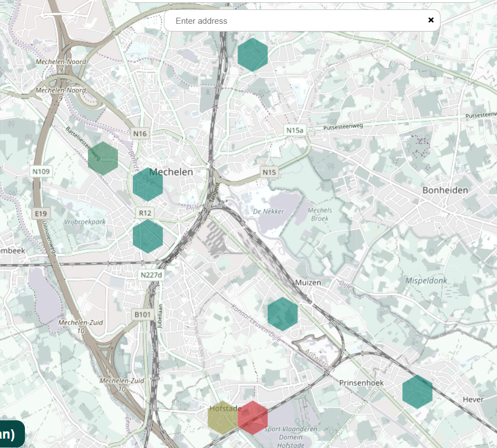Click the E19 motorway sign
This screenshot has height=448, width=497.
[x=41, y=213]
